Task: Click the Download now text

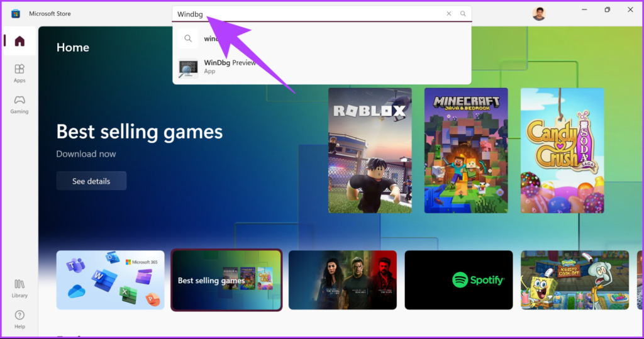Action: (86, 154)
